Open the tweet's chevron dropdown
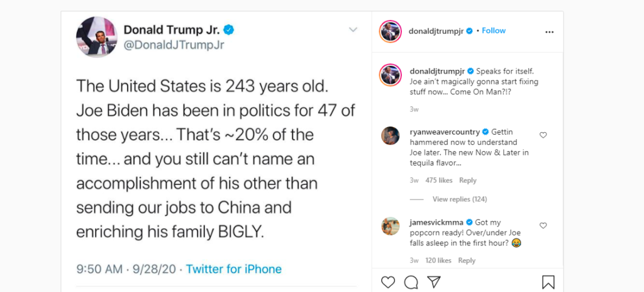This screenshot has width=644, height=292. tap(353, 30)
